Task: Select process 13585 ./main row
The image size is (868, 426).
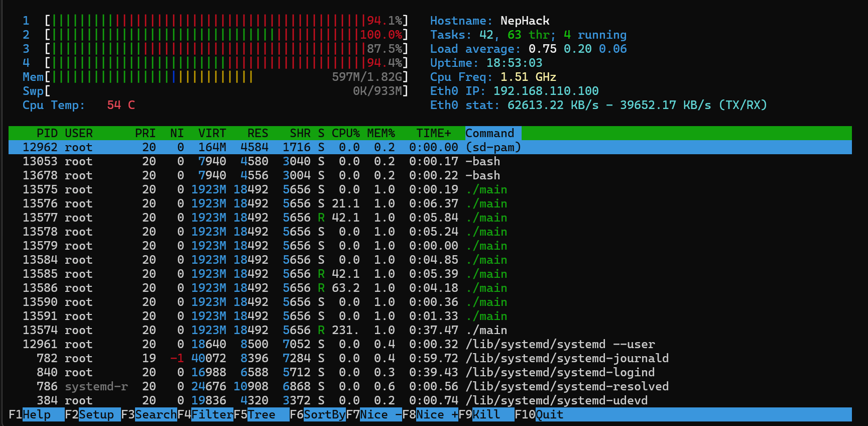Action: [x=430, y=274]
